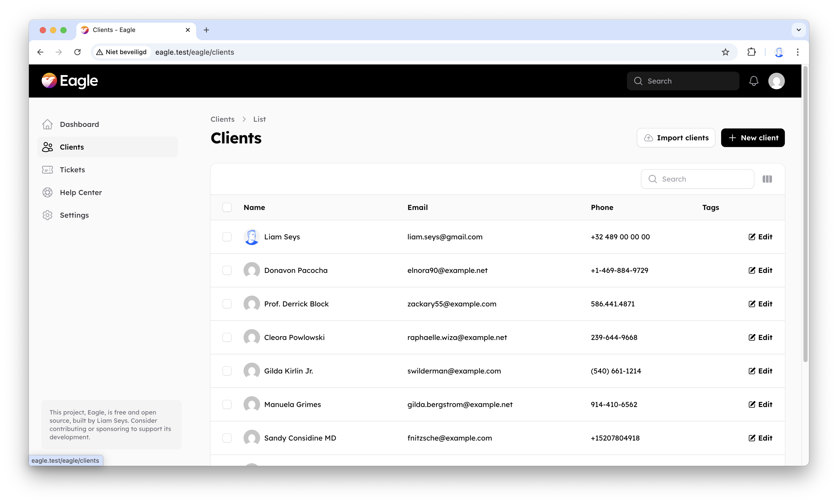Image resolution: width=838 pixels, height=504 pixels.
Task: Open Settings from sidebar
Action: pos(74,215)
